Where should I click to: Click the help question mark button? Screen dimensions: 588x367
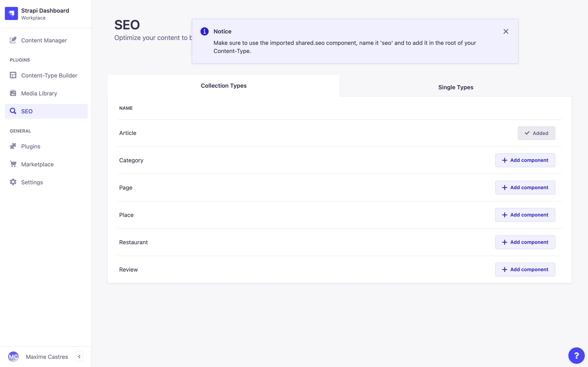pos(576,356)
